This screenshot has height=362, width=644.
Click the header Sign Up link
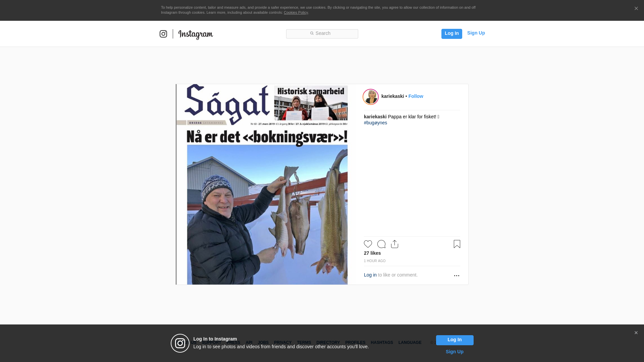tap(476, 33)
